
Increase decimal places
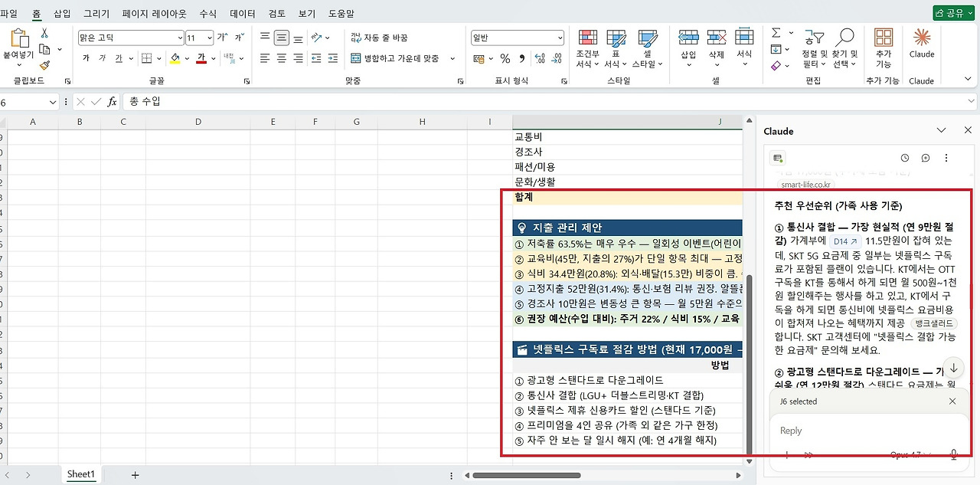pos(541,58)
